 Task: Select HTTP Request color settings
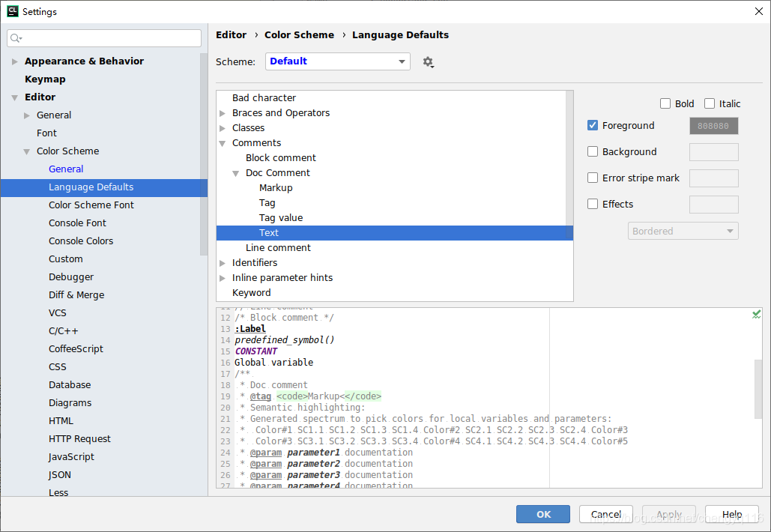(79, 438)
